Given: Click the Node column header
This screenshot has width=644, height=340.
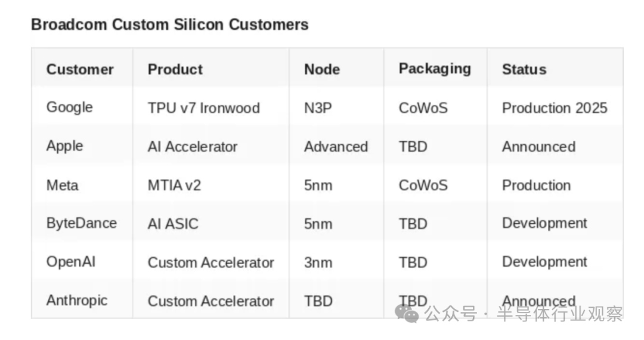Looking at the screenshot, I should point(322,69).
